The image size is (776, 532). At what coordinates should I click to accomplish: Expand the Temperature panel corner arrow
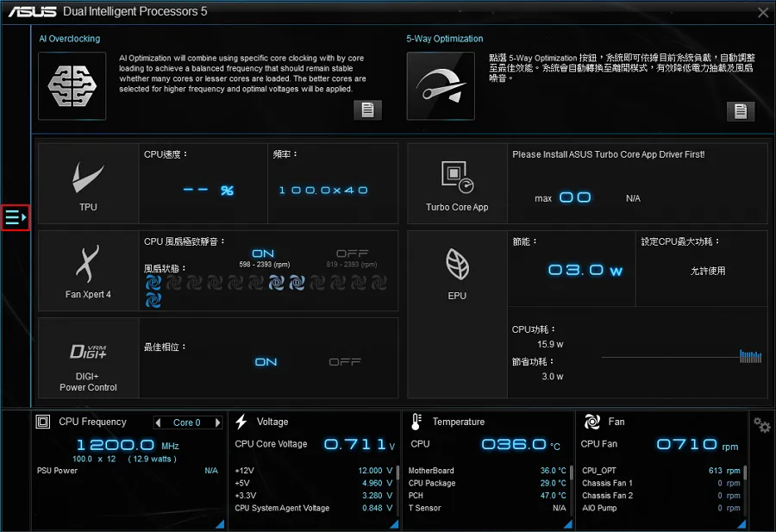[566, 524]
